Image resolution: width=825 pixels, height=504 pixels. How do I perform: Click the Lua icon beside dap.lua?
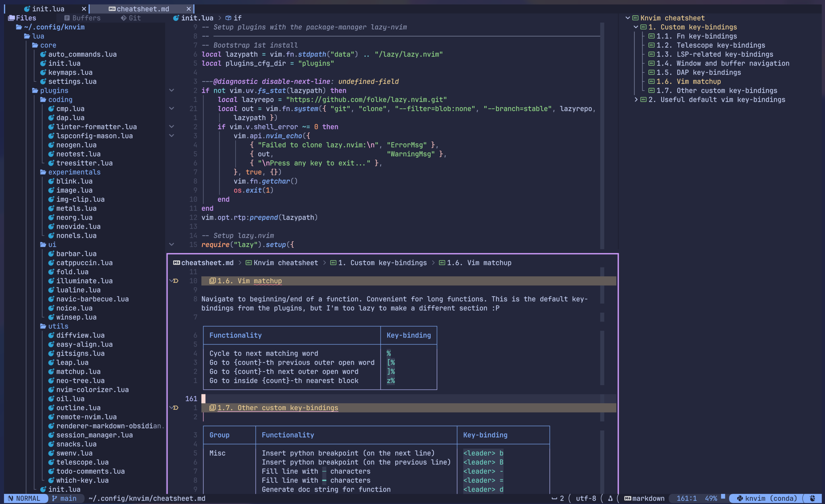[51, 118]
